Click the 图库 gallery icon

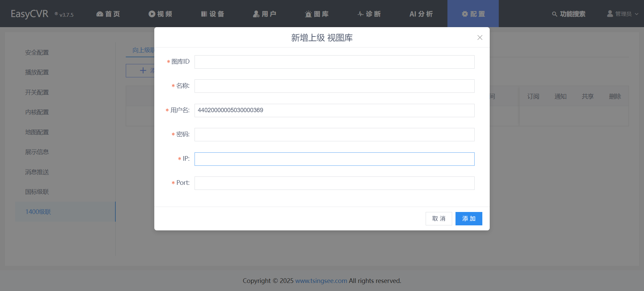[308, 14]
